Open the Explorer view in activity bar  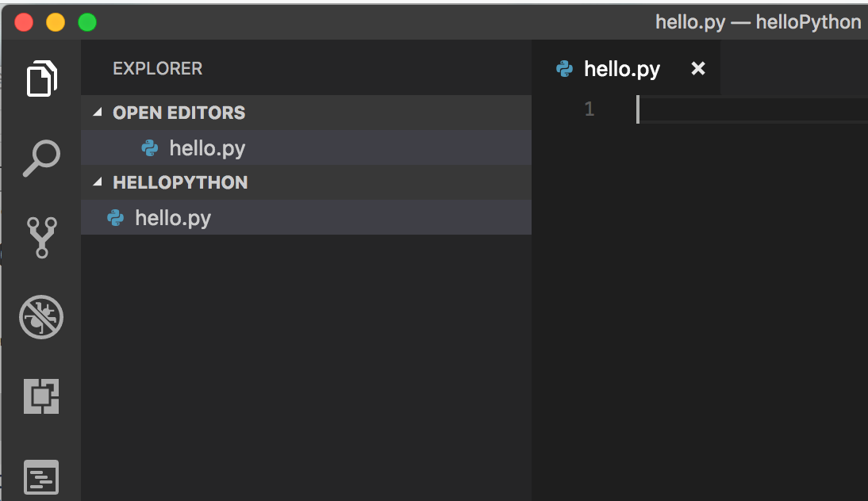coord(41,78)
